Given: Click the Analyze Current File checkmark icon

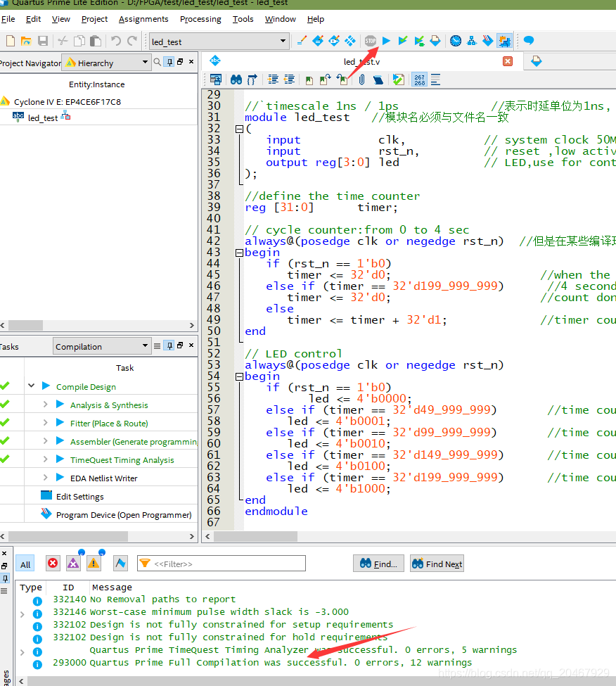Looking at the screenshot, I should [398, 80].
